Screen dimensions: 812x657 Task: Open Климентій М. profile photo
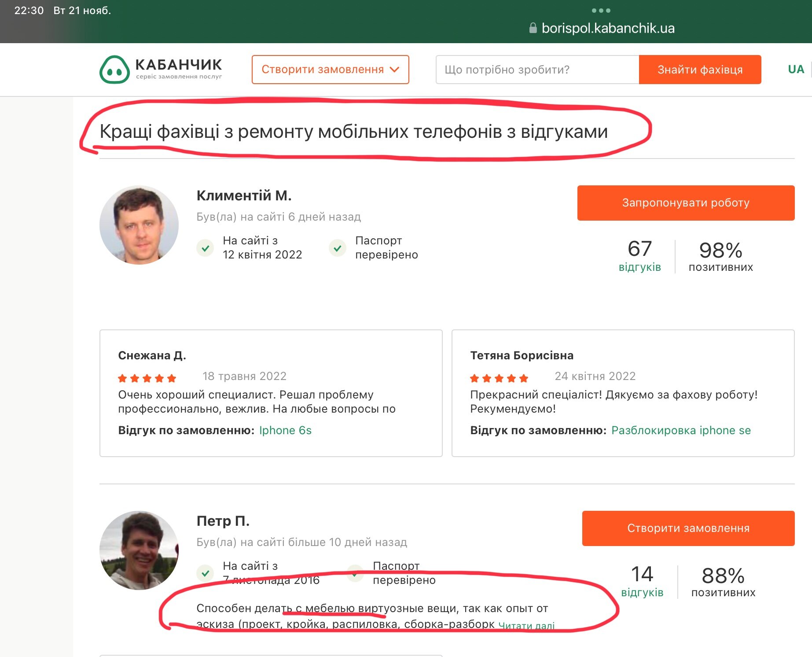point(139,225)
